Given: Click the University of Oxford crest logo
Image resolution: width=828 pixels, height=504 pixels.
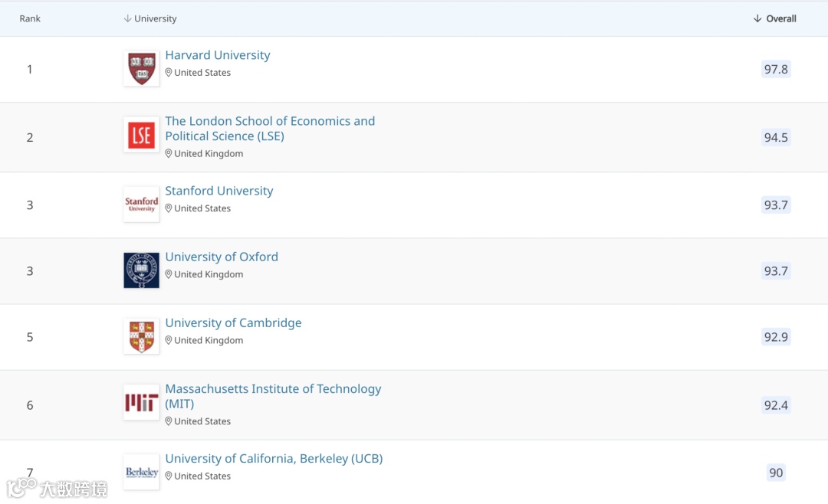Looking at the screenshot, I should click(x=141, y=270).
